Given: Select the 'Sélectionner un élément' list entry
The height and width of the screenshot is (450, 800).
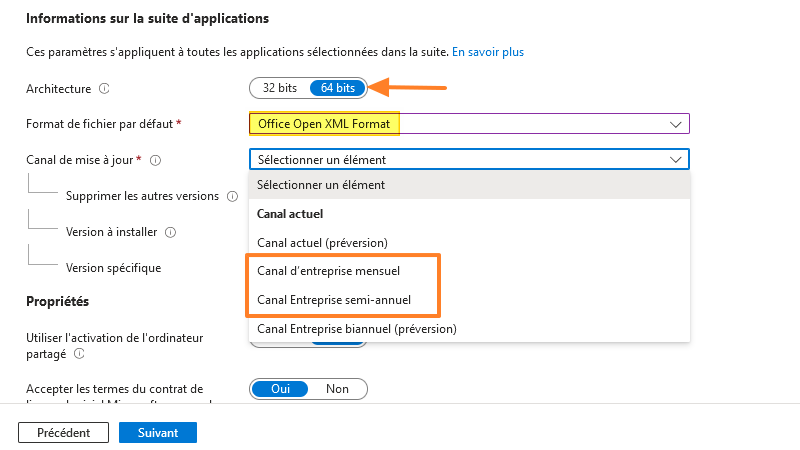Looking at the screenshot, I should click(x=321, y=185).
